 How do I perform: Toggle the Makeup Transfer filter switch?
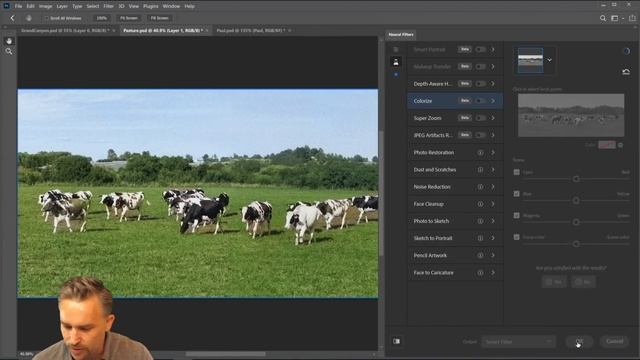point(481,67)
